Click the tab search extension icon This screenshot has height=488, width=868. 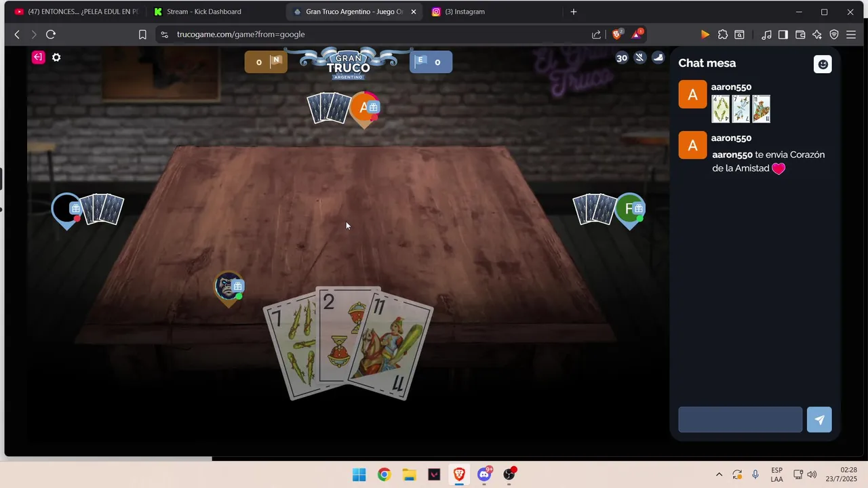[x=740, y=35]
